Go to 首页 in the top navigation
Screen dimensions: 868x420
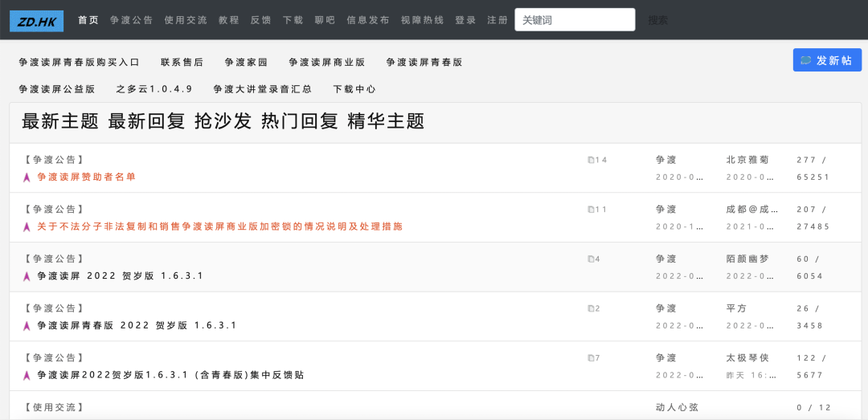[x=88, y=20]
